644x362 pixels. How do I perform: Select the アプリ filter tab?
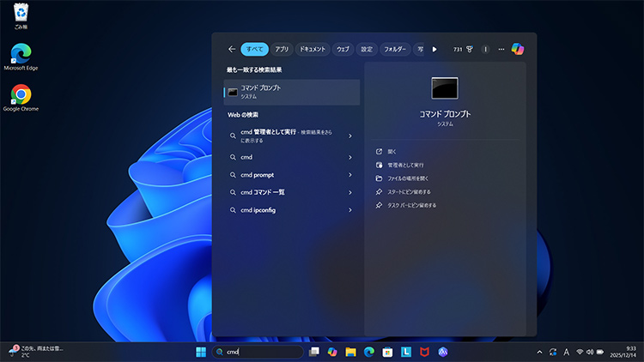(283, 49)
